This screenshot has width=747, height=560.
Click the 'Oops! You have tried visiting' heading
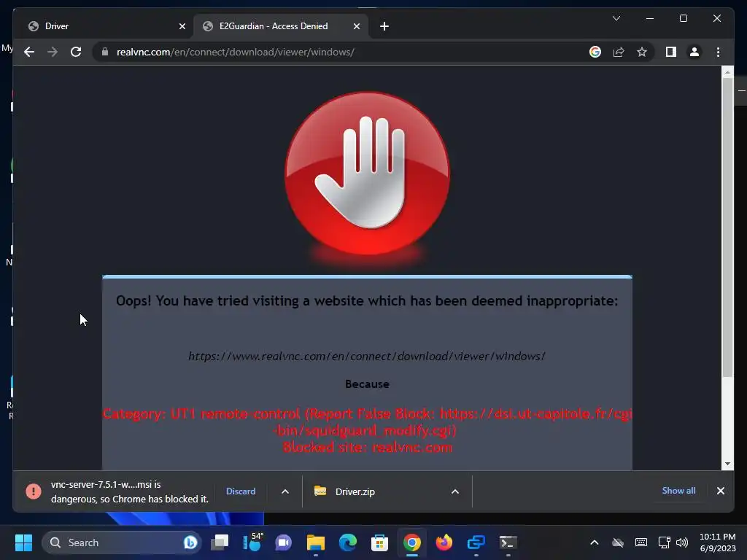[x=367, y=301]
